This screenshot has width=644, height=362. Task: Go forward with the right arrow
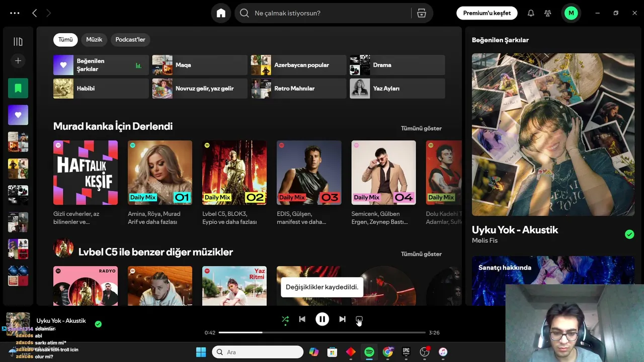pyautogui.click(x=48, y=13)
